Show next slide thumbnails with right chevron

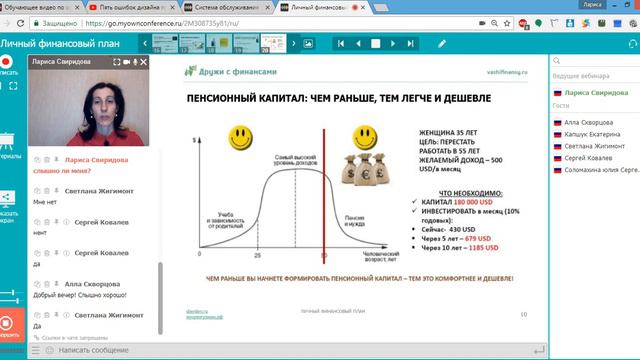tap(293, 43)
